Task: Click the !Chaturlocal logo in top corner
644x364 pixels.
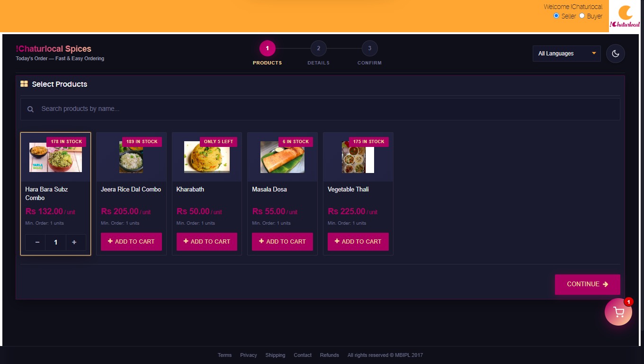Action: pyautogui.click(x=625, y=16)
